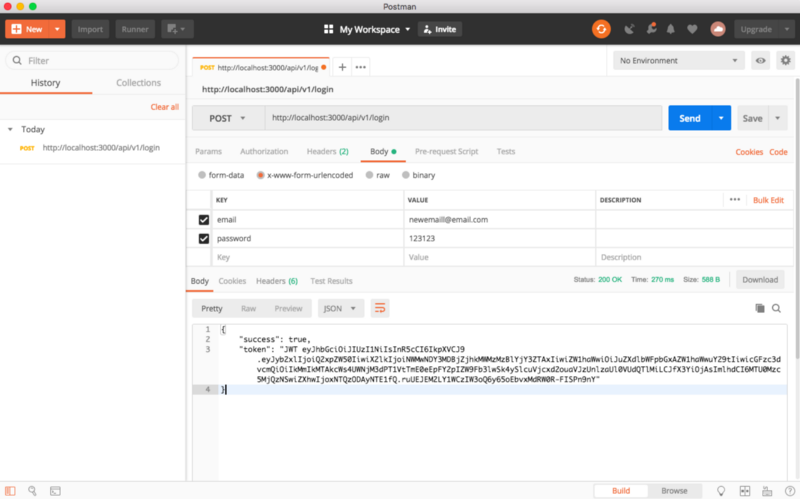Select the raw body type radio button
This screenshot has height=499, width=800.
[369, 175]
